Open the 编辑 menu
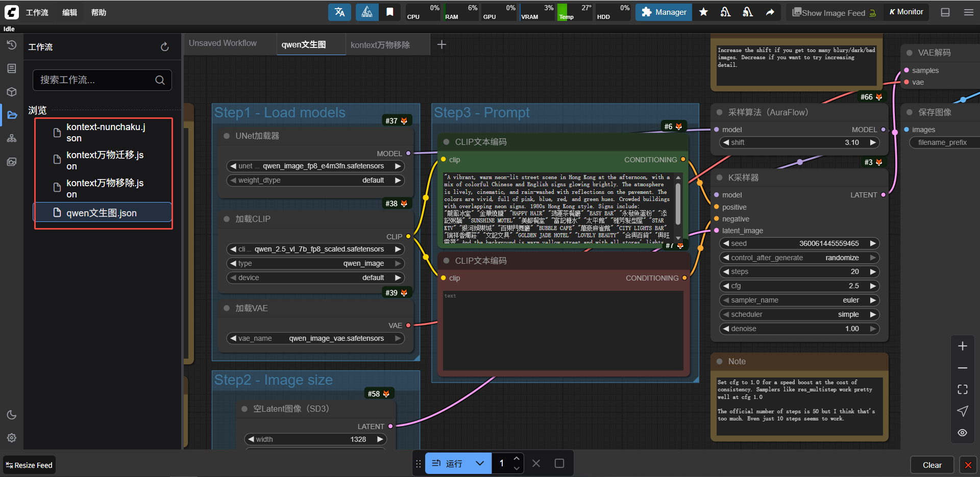980x477 pixels. tap(70, 12)
